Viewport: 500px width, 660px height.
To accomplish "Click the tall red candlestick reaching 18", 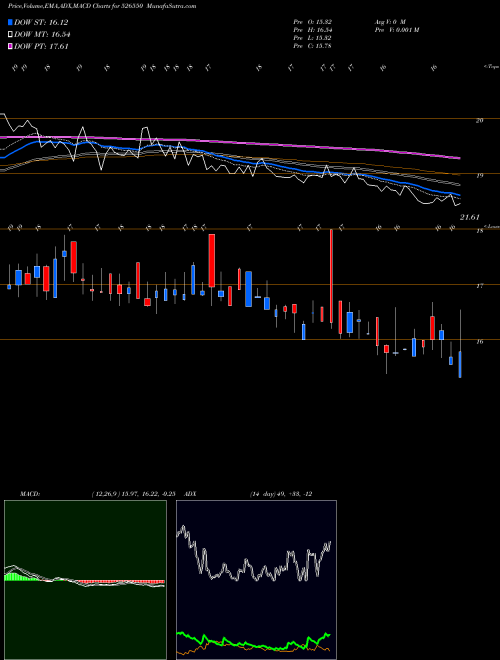I will click(x=332, y=276).
